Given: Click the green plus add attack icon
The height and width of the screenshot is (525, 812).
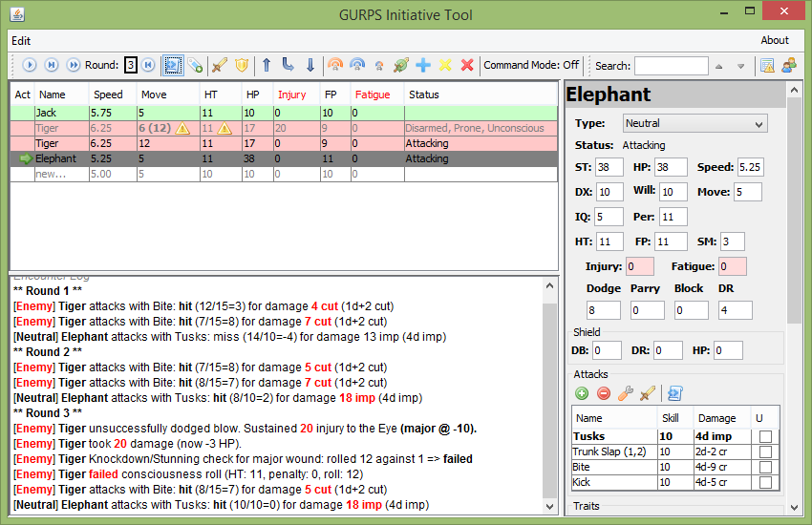Looking at the screenshot, I should click(582, 393).
